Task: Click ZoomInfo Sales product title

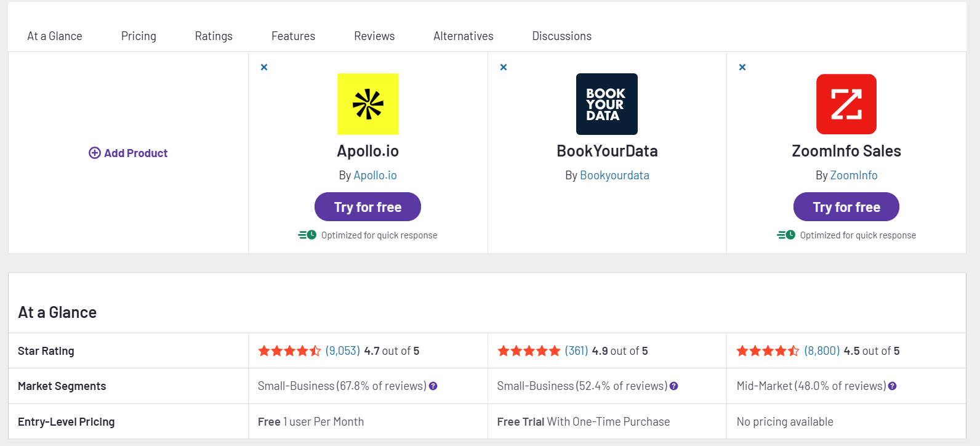Action: pyautogui.click(x=846, y=151)
